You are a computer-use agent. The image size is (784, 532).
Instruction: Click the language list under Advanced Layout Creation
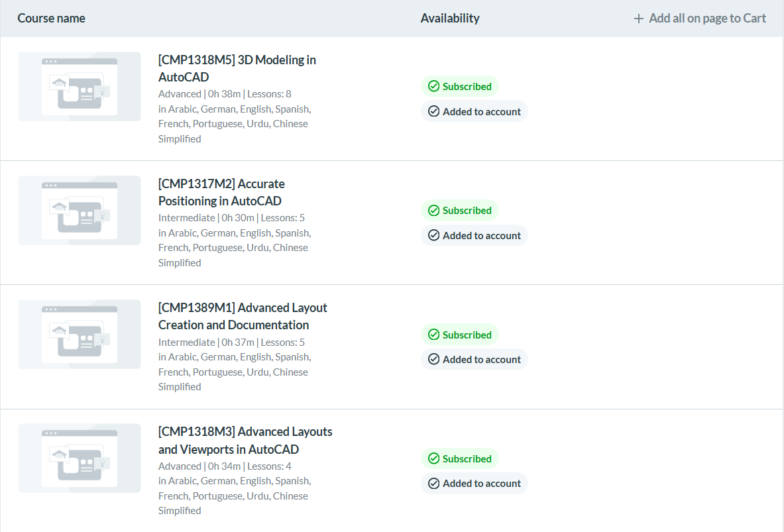235,372
